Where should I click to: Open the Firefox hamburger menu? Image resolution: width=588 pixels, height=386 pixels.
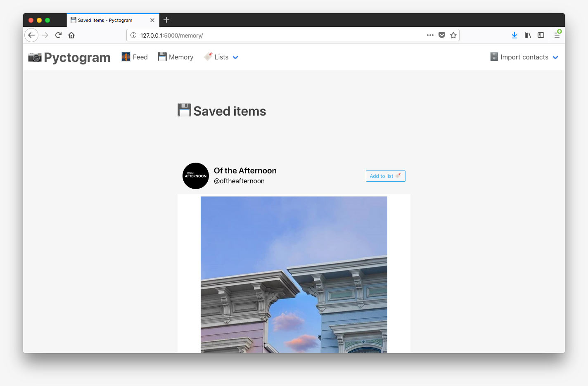pos(557,35)
